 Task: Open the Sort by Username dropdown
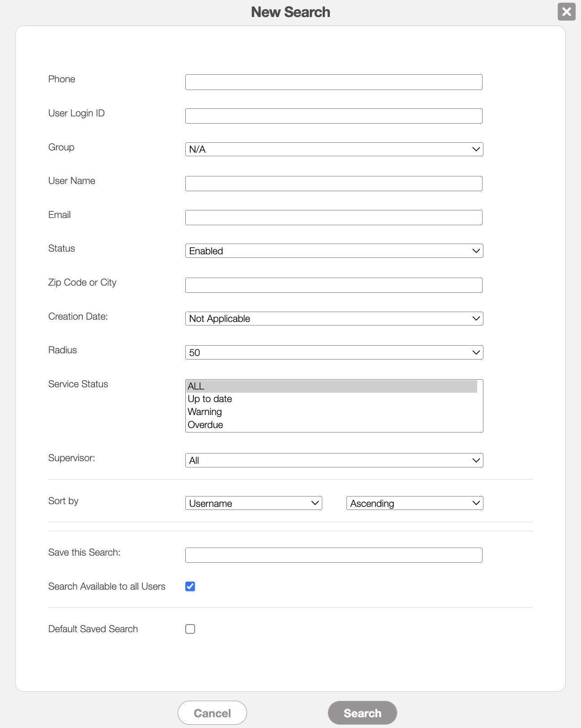[x=253, y=503]
